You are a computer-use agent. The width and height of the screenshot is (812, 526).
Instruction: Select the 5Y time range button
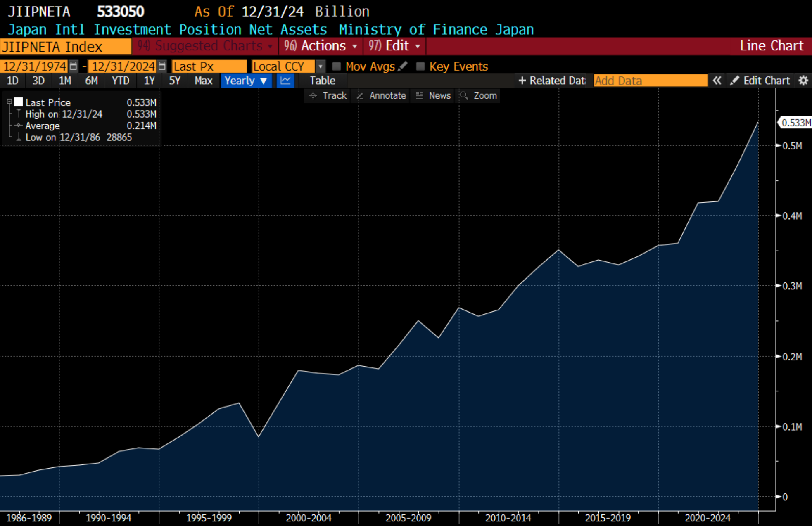click(x=175, y=81)
